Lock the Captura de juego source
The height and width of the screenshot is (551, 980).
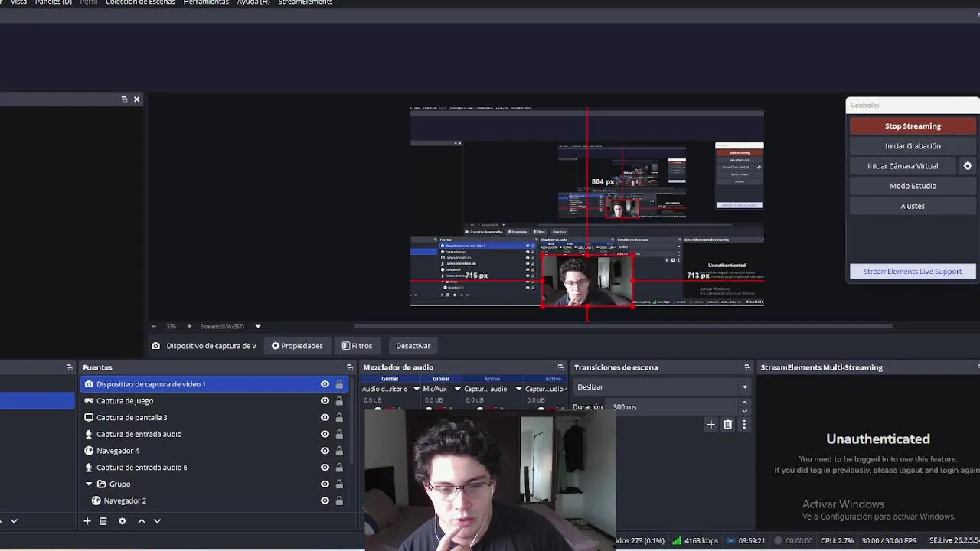click(x=339, y=401)
